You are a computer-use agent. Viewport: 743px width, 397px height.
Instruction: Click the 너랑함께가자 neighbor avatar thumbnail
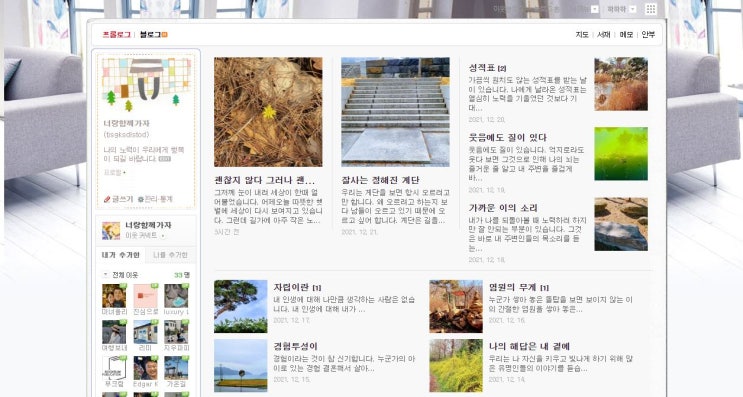pos(111,231)
